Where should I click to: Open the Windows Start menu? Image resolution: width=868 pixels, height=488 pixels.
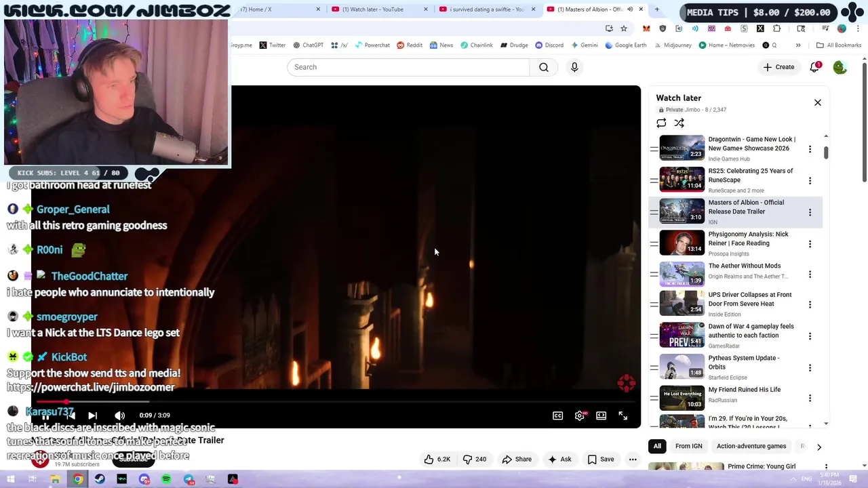point(10,480)
